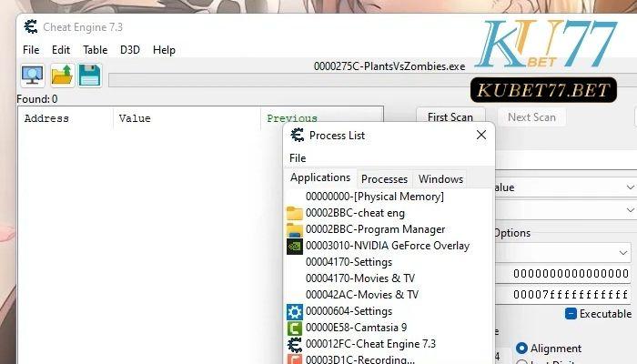Viewport: 637px width, 364px height.
Task: Click the First Scan button
Action: click(450, 117)
